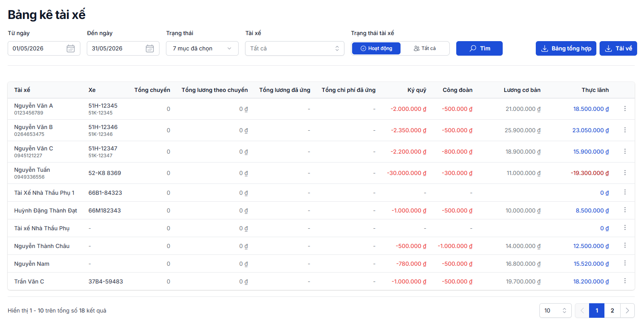The height and width of the screenshot is (321, 644).
Task: Open row actions menu for Nguyễn Văn A
Action: tap(625, 108)
